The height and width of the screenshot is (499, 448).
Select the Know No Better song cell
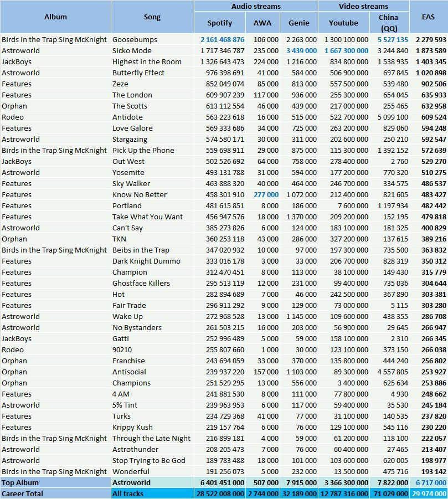[152, 195]
